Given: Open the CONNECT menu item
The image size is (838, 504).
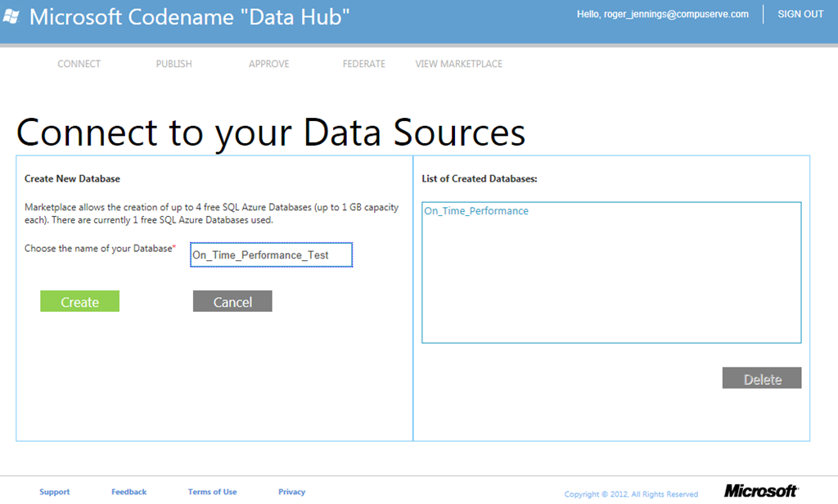Looking at the screenshot, I should [x=79, y=64].
